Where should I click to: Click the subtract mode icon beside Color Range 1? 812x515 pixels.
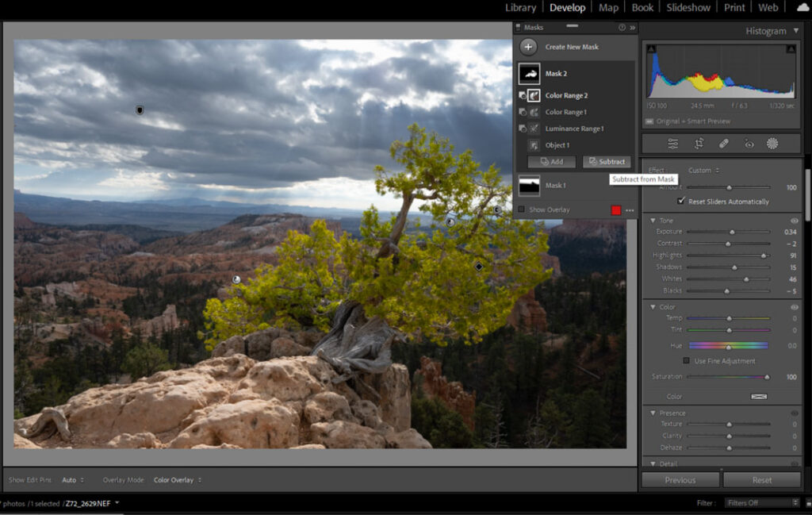click(522, 112)
